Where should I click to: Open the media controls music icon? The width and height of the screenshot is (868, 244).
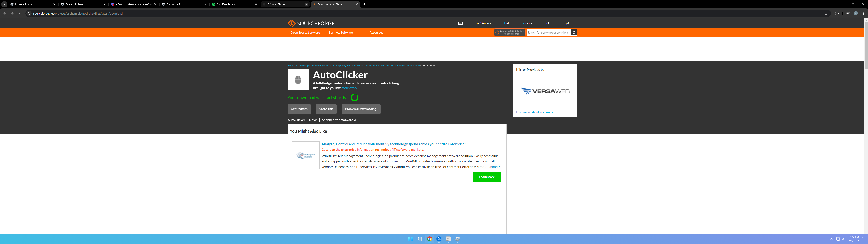coord(848,14)
